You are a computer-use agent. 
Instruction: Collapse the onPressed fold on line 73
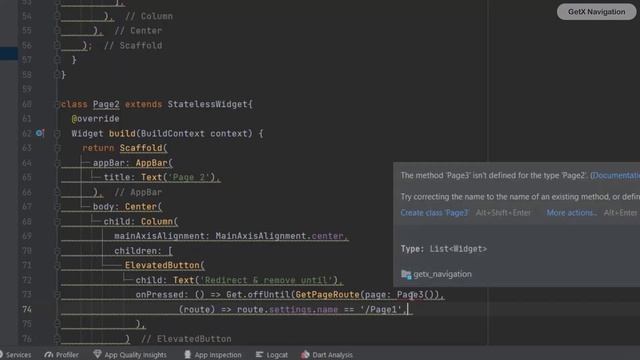(x=58, y=294)
